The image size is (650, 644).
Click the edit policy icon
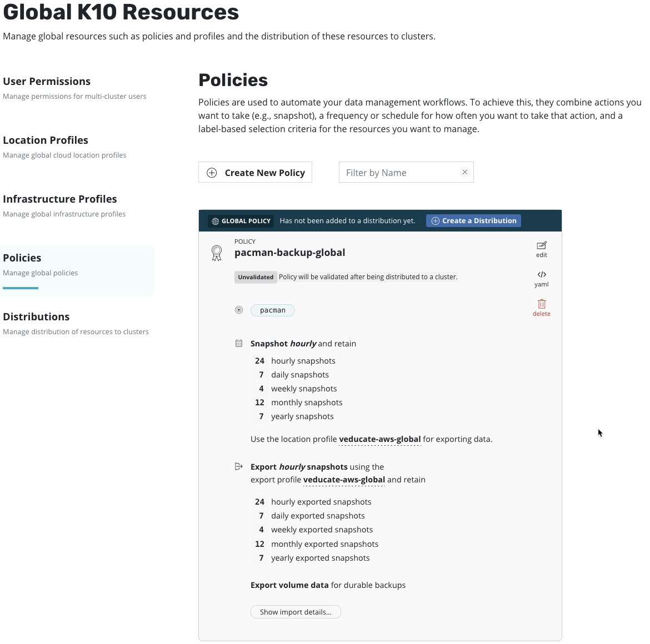click(x=542, y=245)
